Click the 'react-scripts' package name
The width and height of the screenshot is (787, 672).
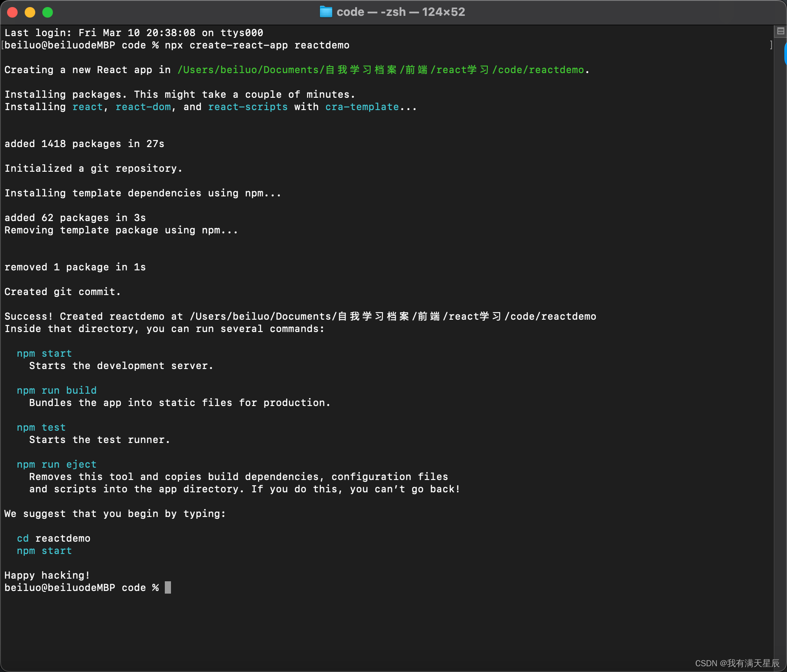tap(248, 107)
